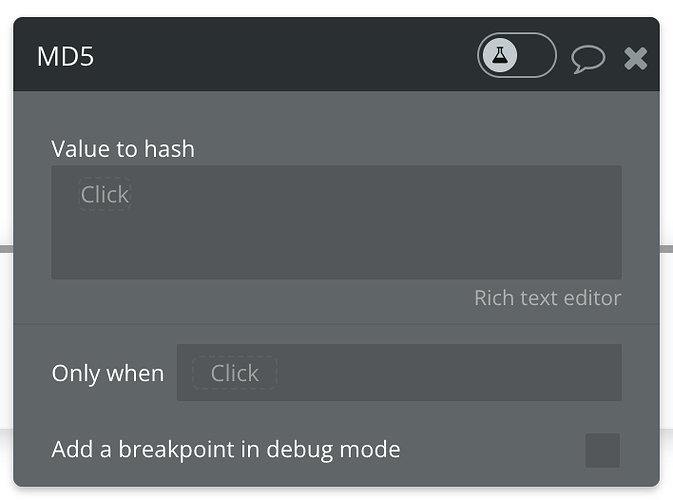Click the MD5 title text

pyautogui.click(x=65, y=56)
